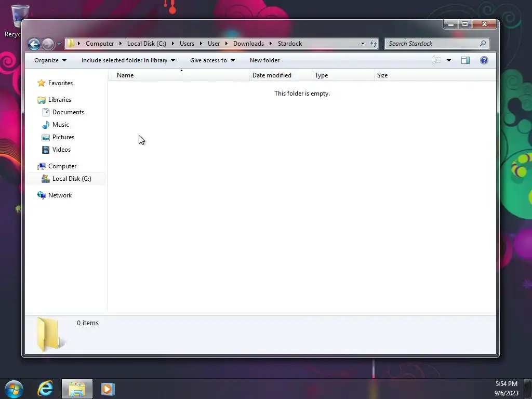
Task: Click the Windows Explorer taskbar button
Action: pyautogui.click(x=77, y=389)
